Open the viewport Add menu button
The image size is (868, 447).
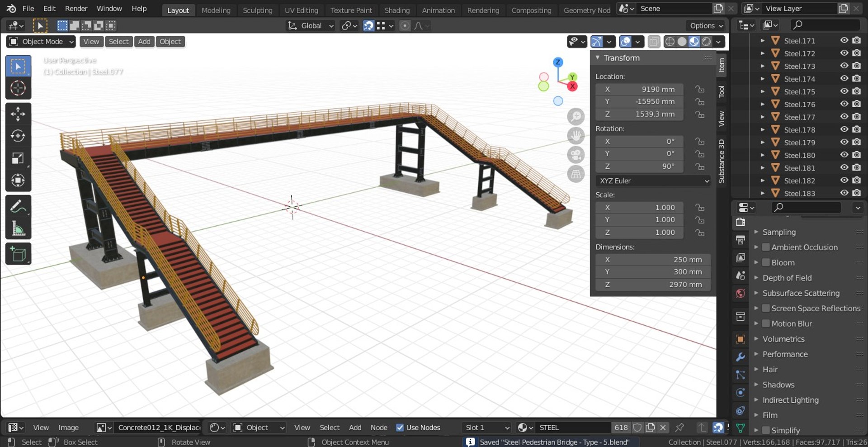[x=144, y=42]
